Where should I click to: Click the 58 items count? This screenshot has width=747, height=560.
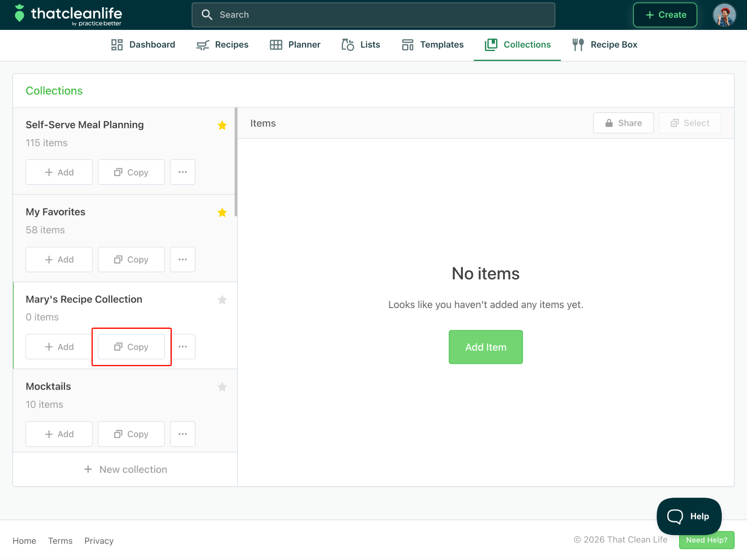point(45,230)
